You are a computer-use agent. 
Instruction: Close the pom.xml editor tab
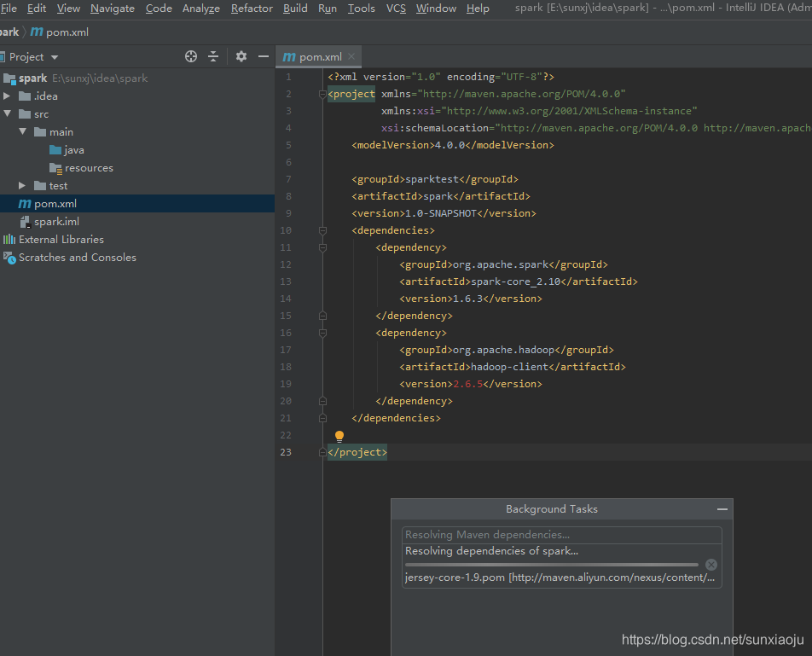click(351, 56)
